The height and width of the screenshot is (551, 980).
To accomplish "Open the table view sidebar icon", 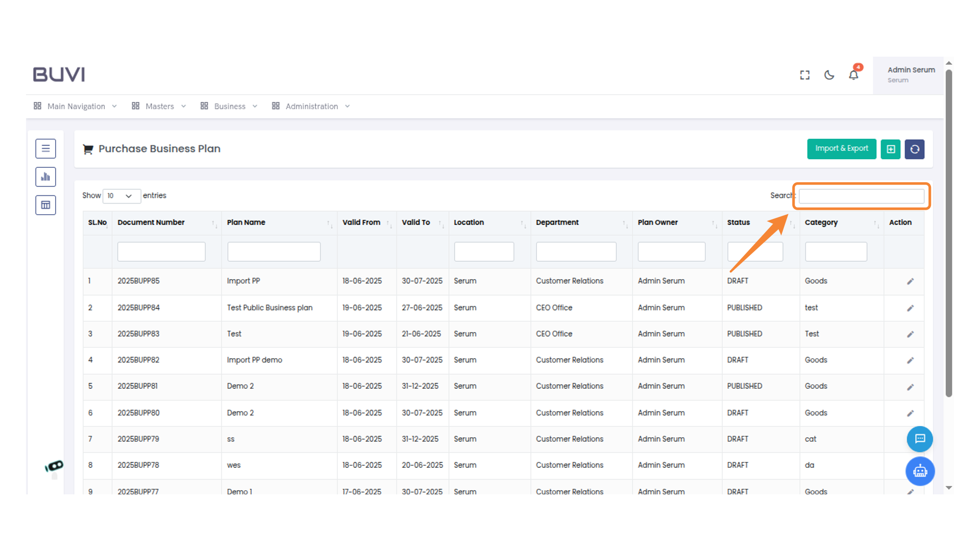I will 45,205.
